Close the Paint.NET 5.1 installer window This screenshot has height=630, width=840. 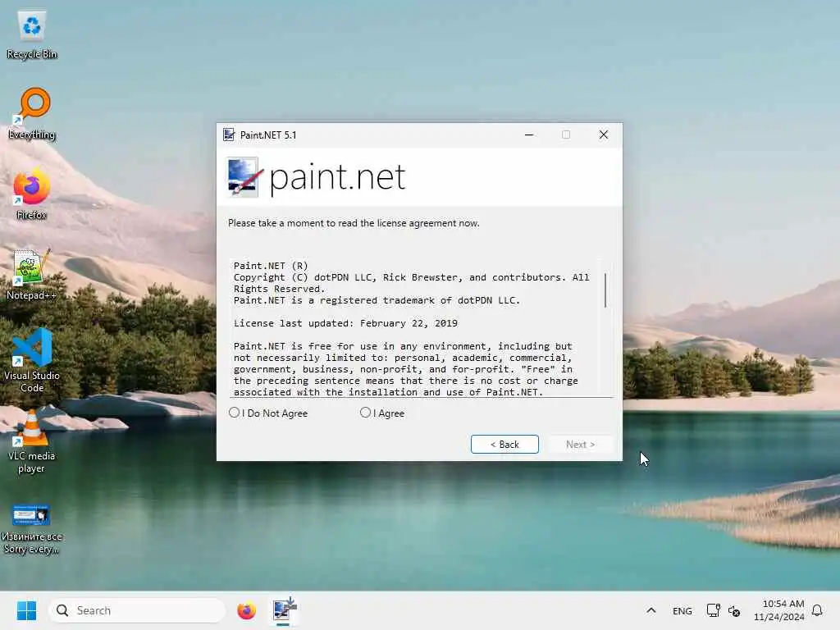click(604, 135)
